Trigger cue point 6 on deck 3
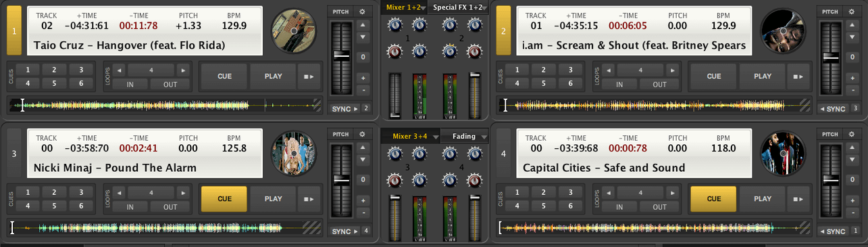This screenshot has width=868, height=247. [80, 206]
